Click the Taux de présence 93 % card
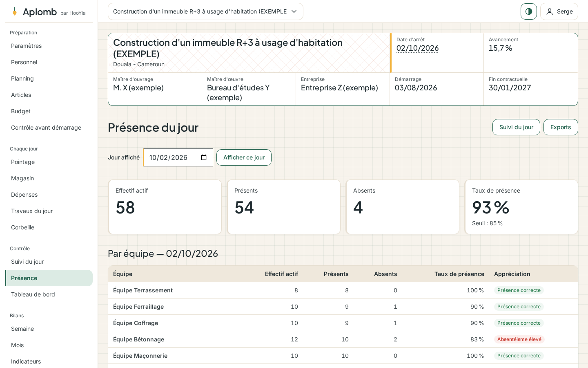This screenshot has width=588, height=368. point(521,207)
